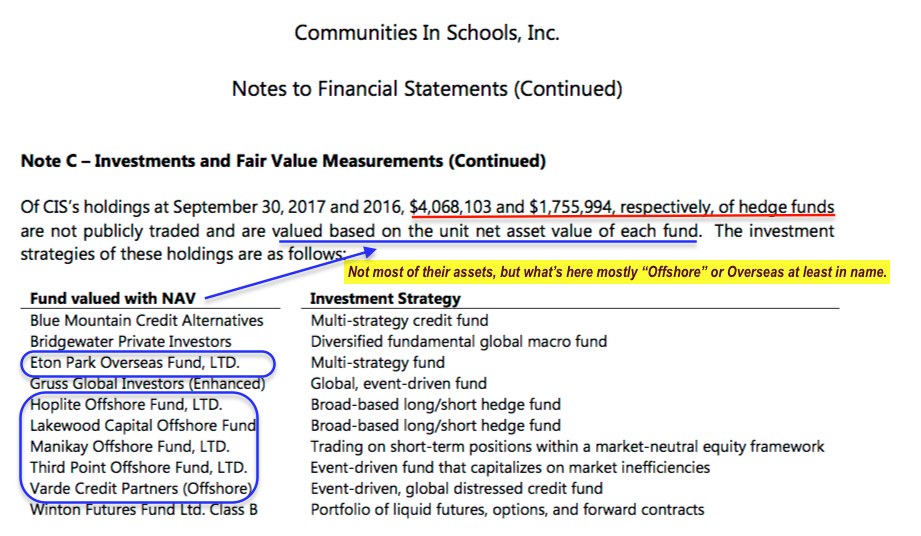Viewport: 921px width, 536px height.
Task: Click the 'Notes to Financial Statements (Continued)' heading
Action: [x=427, y=89]
